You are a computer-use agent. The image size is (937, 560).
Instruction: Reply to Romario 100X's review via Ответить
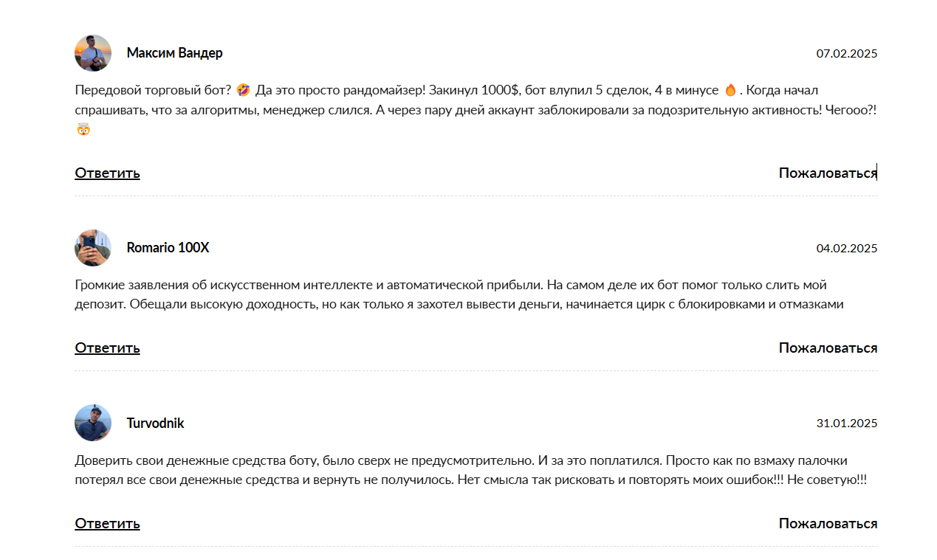(x=107, y=348)
